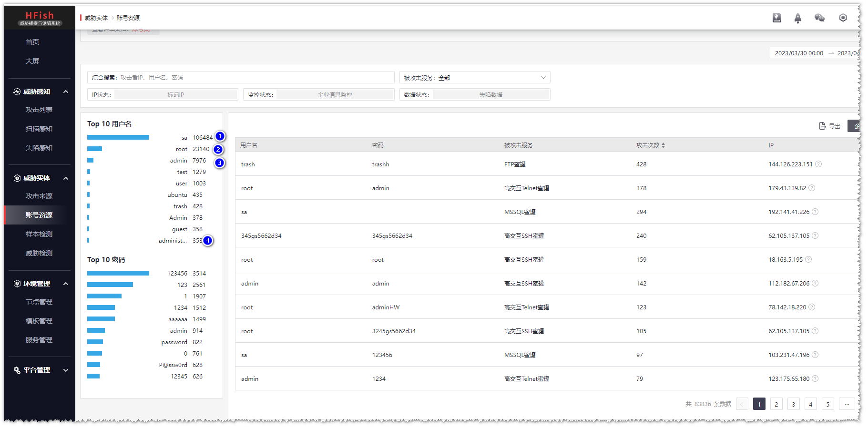Go to page 2 of results
The height and width of the screenshot is (429, 868).
click(x=776, y=404)
